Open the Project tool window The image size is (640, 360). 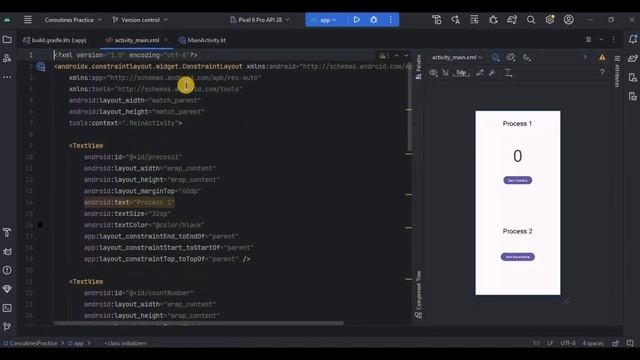7,40
